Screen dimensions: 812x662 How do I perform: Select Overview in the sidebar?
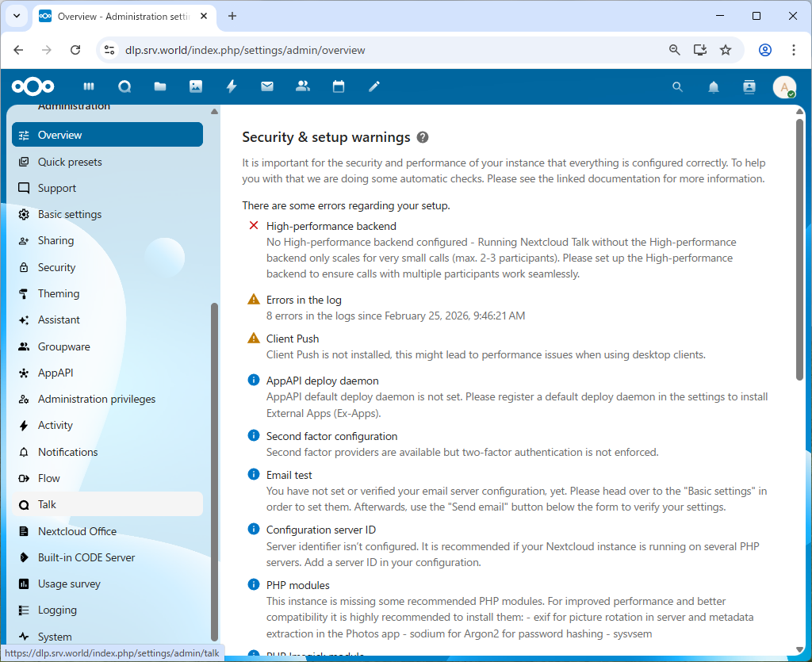click(107, 135)
